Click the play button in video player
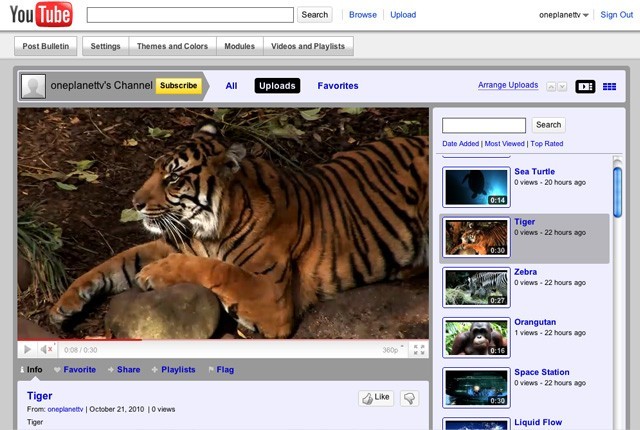 tap(27, 350)
